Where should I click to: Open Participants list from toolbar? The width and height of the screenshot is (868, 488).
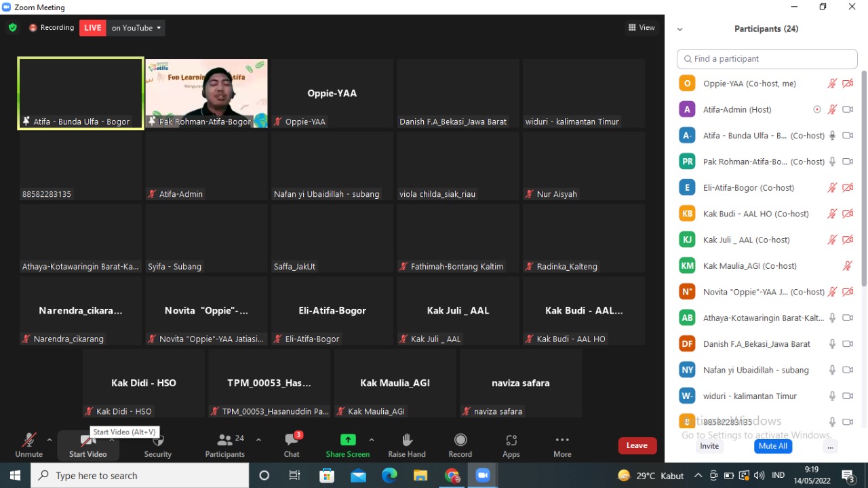tap(224, 441)
